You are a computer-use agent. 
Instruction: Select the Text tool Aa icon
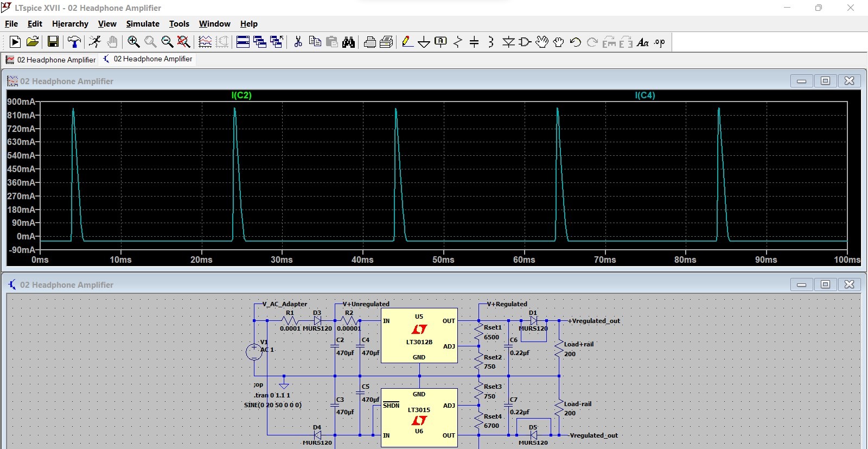click(x=643, y=42)
